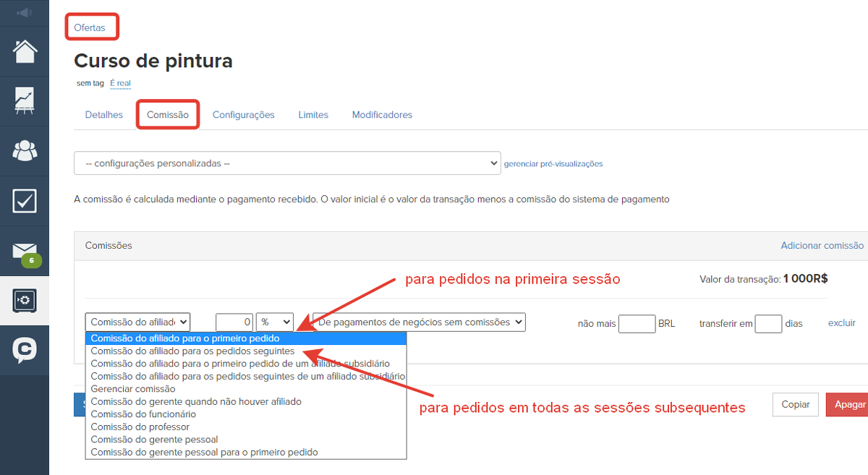
Task: Open the users group icon
Action: point(25,151)
